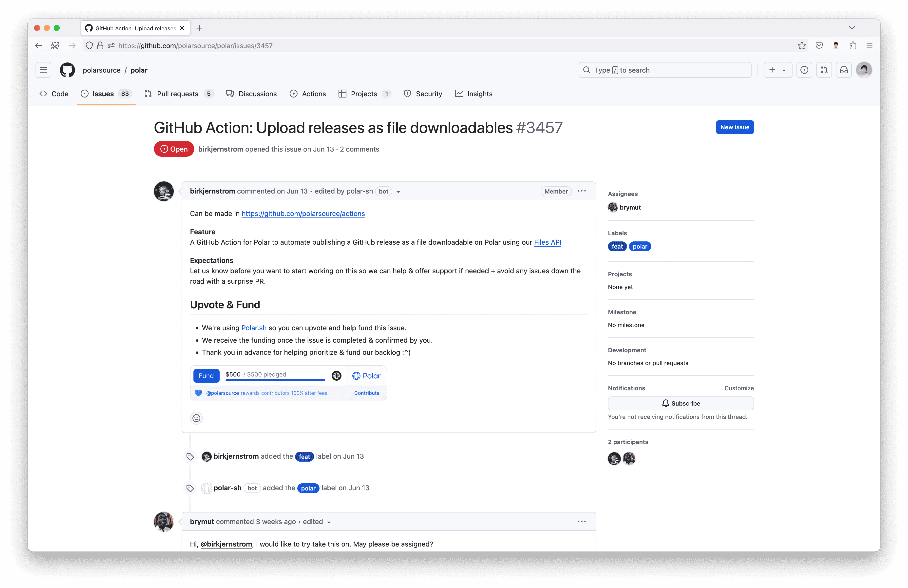Click the $500 pledged progress bar
Screen dimensions: 908x588
(x=275, y=379)
